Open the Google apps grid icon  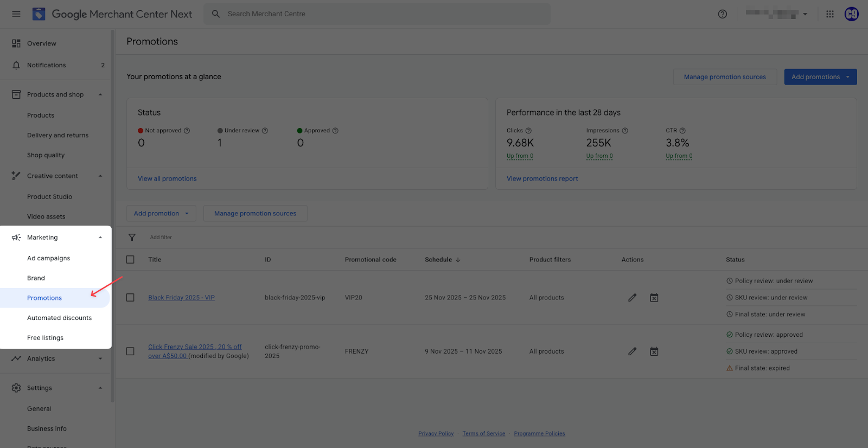829,14
